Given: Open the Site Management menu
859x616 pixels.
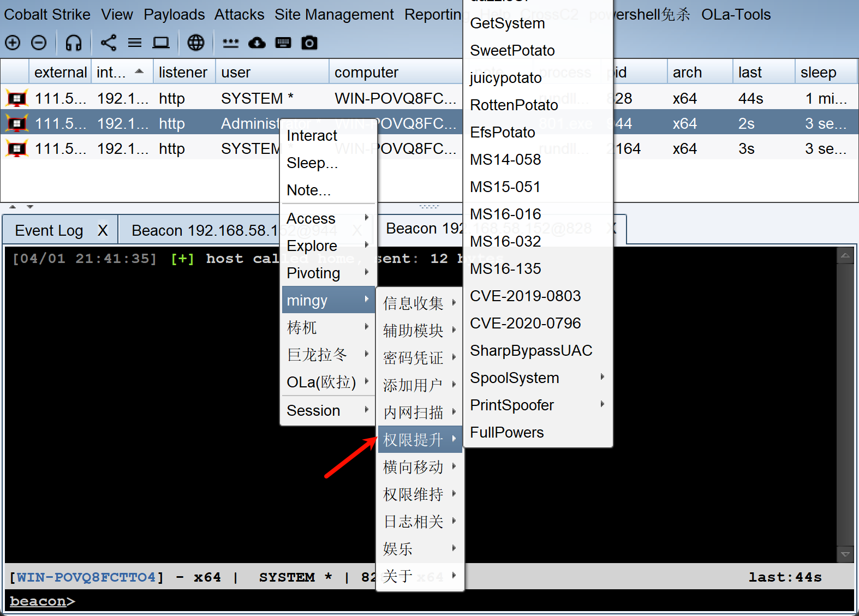Looking at the screenshot, I should coord(334,14).
